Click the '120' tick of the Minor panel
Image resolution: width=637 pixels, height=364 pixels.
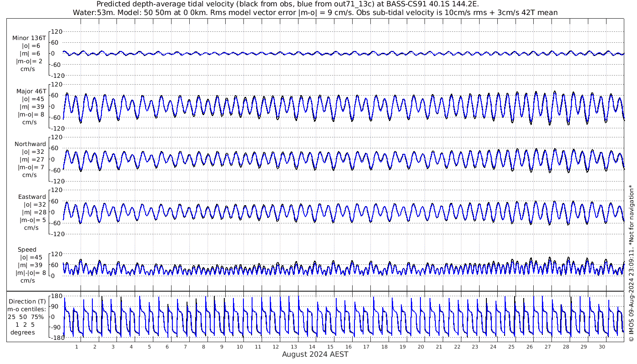coord(56,31)
